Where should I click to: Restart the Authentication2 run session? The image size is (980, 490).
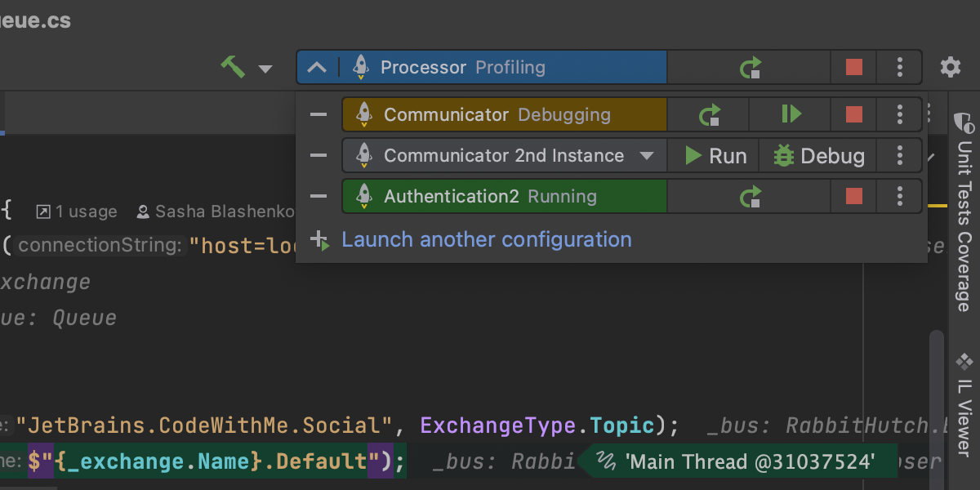(751, 196)
